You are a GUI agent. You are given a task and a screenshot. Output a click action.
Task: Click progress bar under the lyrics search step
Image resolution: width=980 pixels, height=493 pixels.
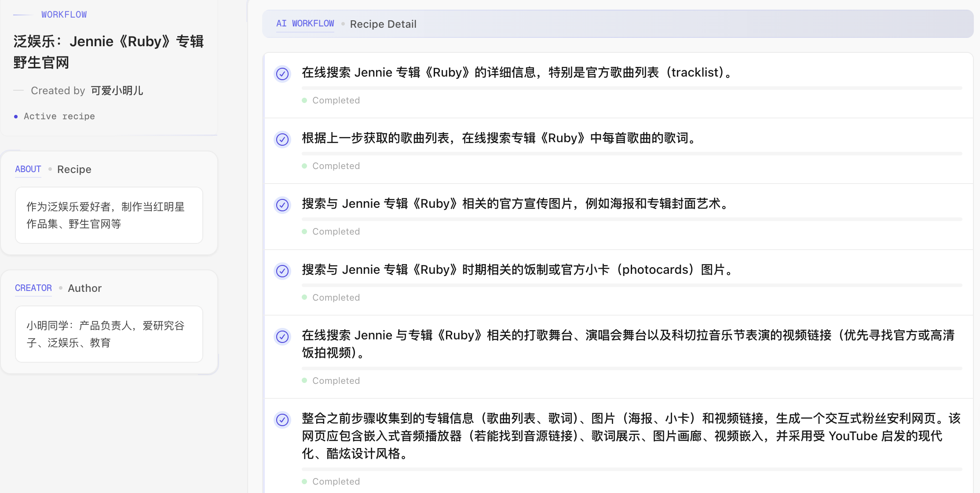tap(632, 154)
